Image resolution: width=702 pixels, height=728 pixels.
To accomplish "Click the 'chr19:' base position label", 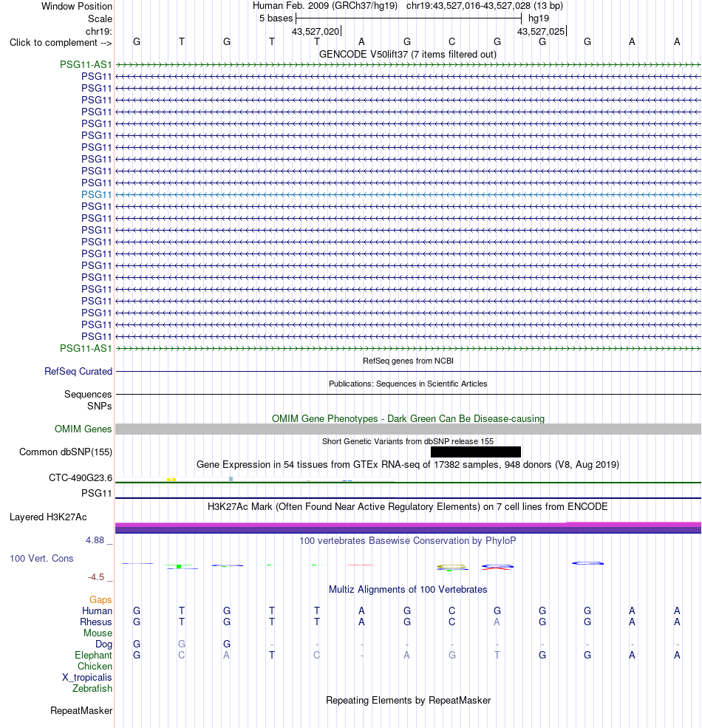I will [x=98, y=32].
